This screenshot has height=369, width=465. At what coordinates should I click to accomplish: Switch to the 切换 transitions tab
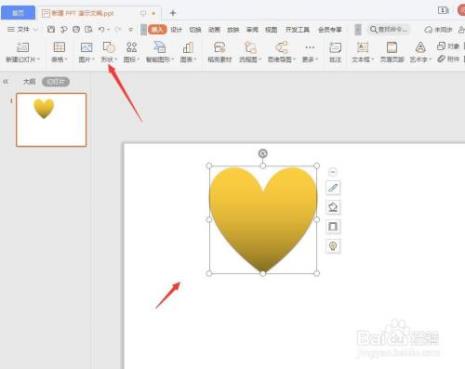(195, 30)
